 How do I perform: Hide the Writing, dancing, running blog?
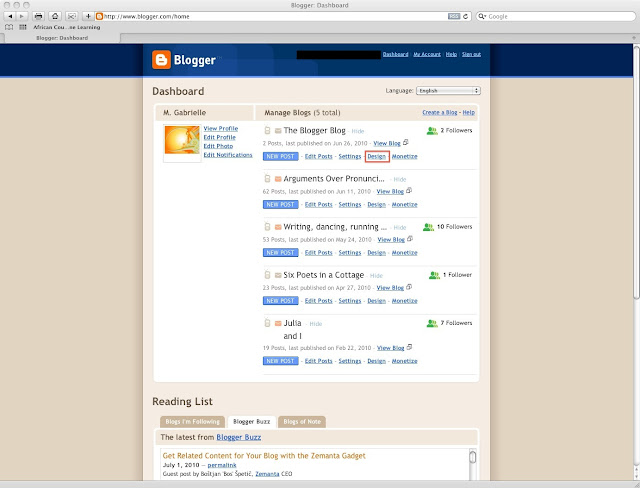400,228
